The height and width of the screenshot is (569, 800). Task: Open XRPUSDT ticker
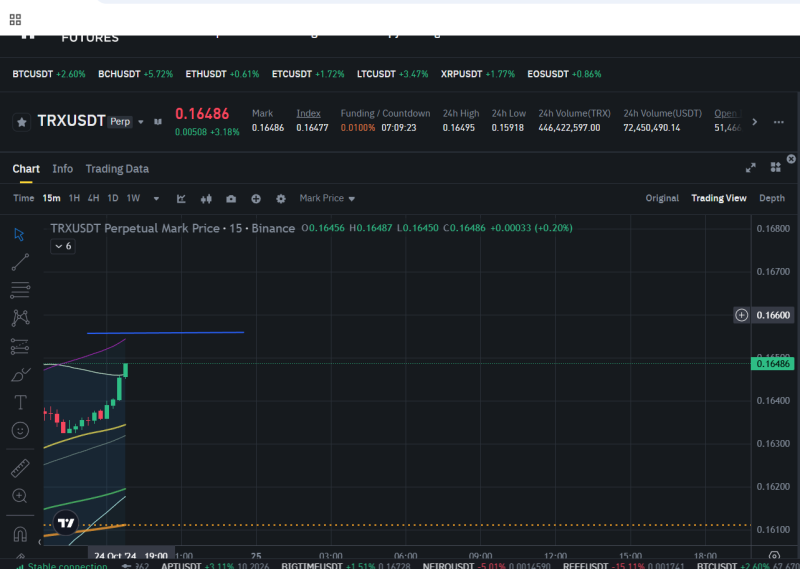(x=478, y=74)
